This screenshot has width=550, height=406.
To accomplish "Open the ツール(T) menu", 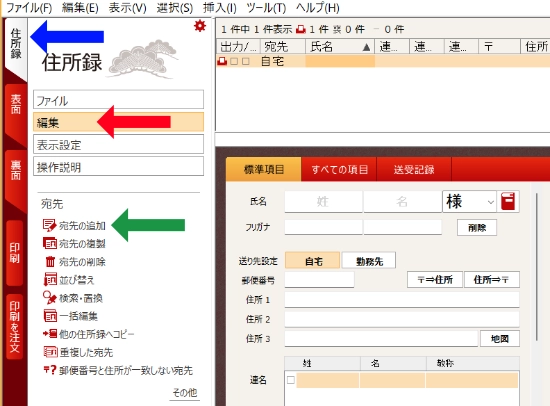I will 266,8.
